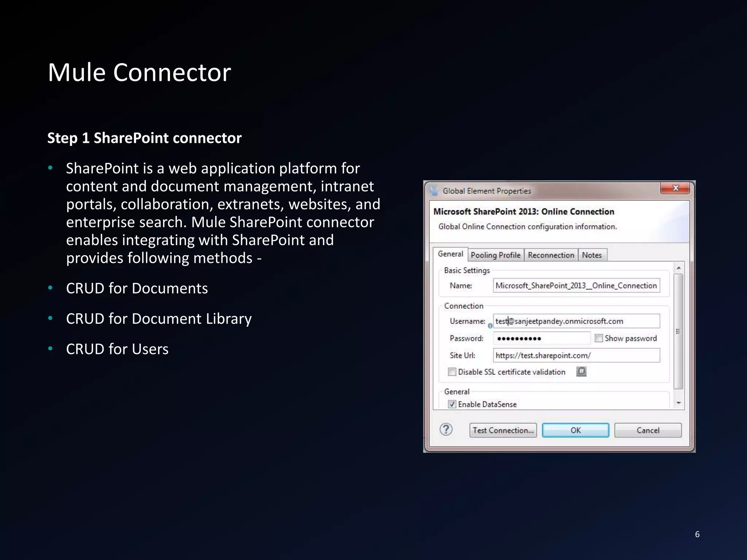747x560 pixels.
Task: Click the 'Connection' group label
Action: [x=464, y=306]
